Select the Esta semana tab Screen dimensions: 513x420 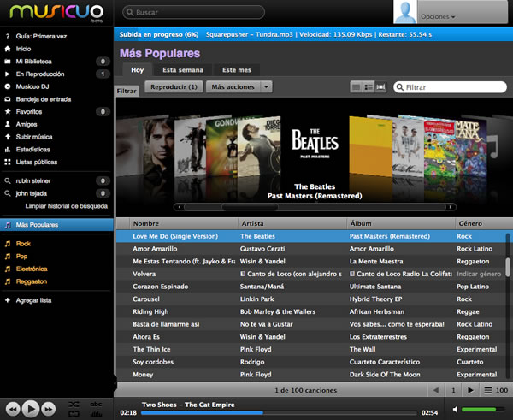click(183, 70)
